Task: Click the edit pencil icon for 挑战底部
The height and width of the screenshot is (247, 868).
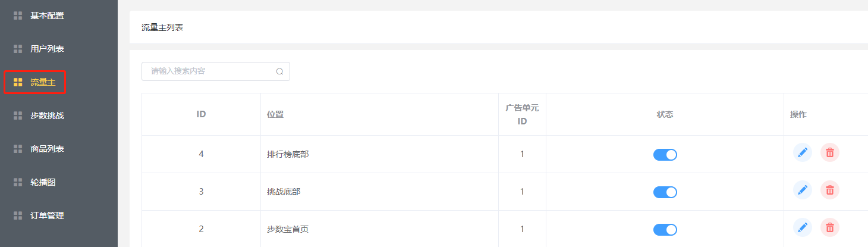Action: click(x=803, y=190)
